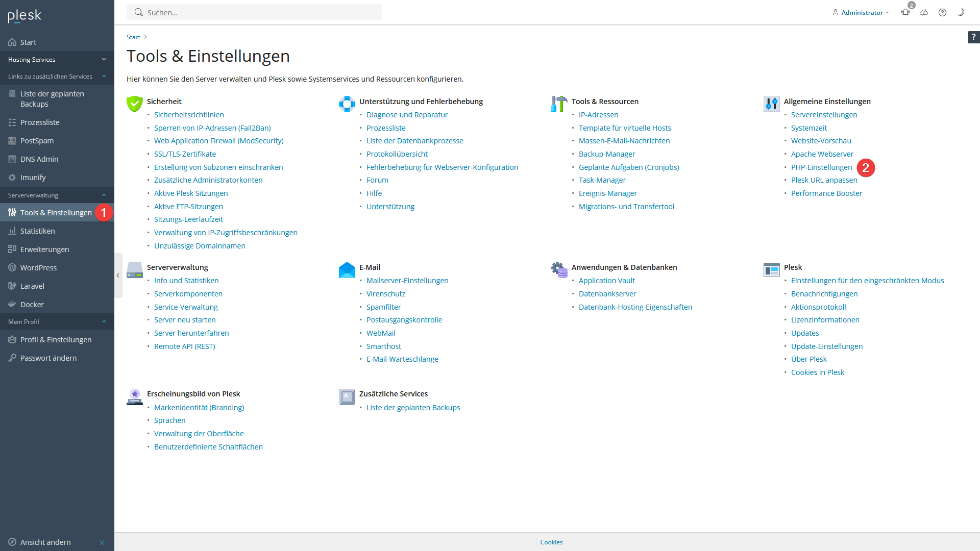This screenshot has height=551, width=980.
Task: Click the Plesk logo
Action: click(x=24, y=16)
